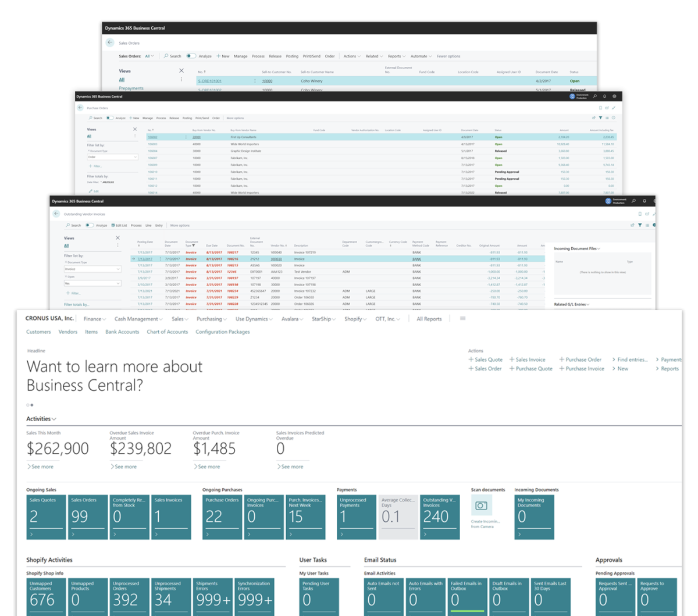
Task: Open the Sales Orders All filter dropdown
Action: 149,56
